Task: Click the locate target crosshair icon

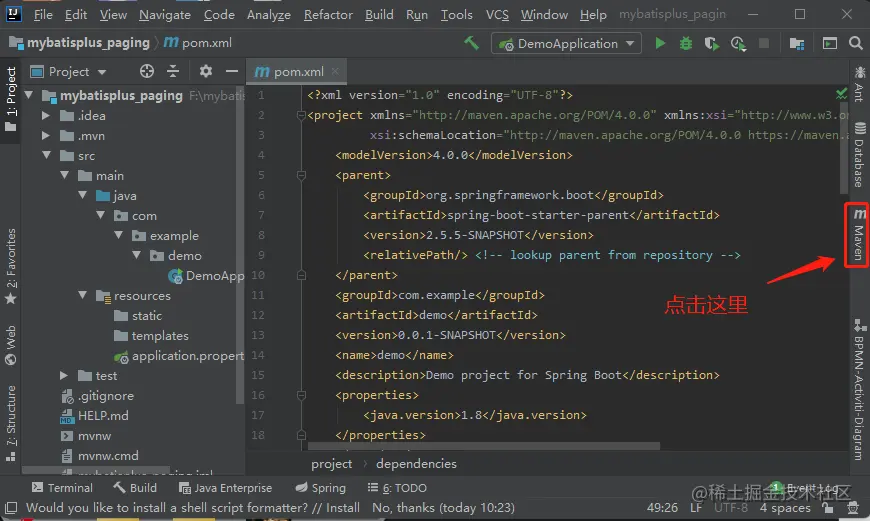Action: click(x=146, y=71)
